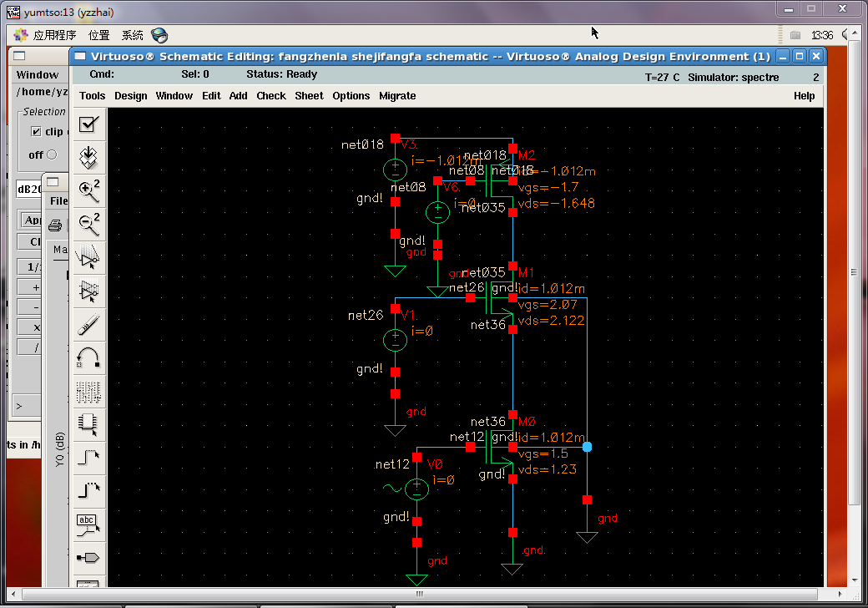Image resolution: width=868 pixels, height=608 pixels.
Task: Click the Help menu button
Action: click(804, 96)
